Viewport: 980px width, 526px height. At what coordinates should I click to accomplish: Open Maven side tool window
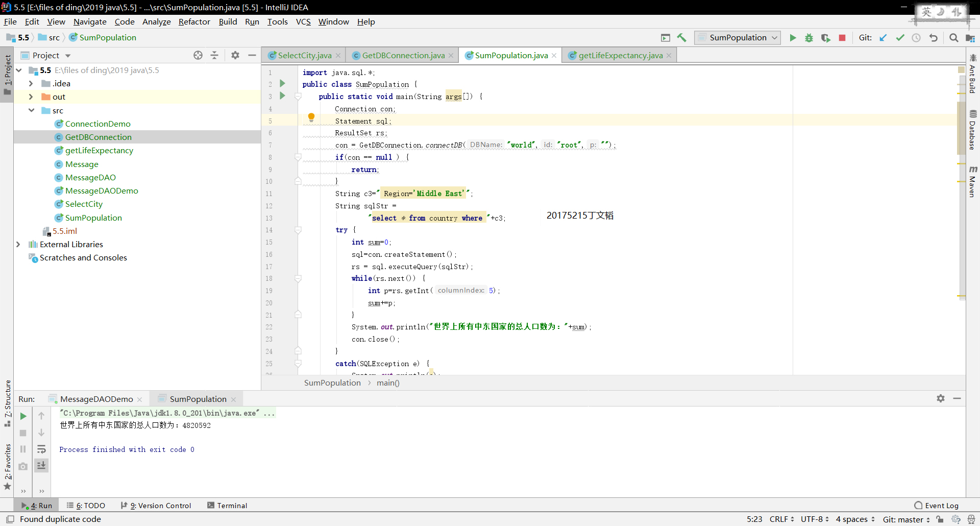pyautogui.click(x=973, y=182)
